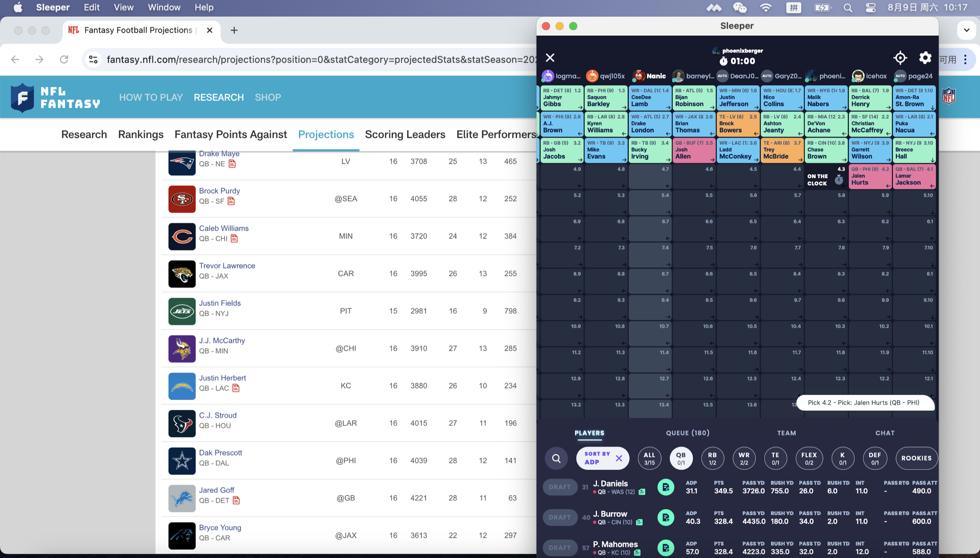Open the browser three-dot menu

click(x=965, y=60)
